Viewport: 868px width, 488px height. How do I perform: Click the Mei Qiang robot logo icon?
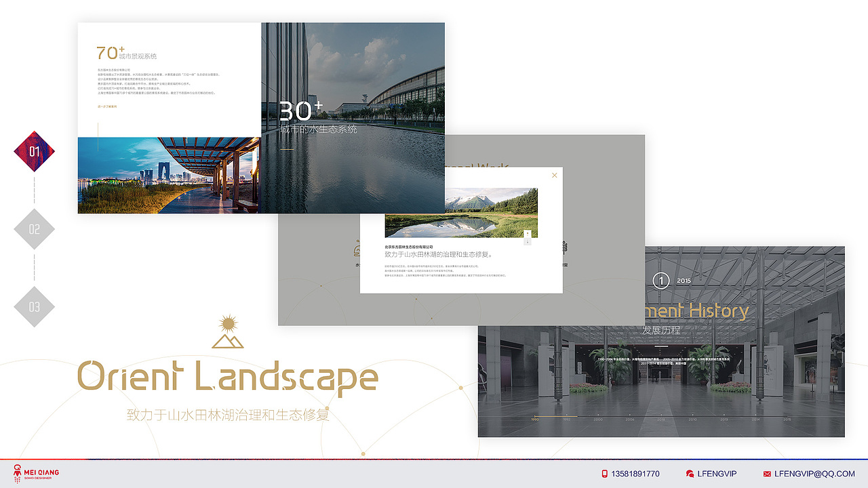click(18, 473)
